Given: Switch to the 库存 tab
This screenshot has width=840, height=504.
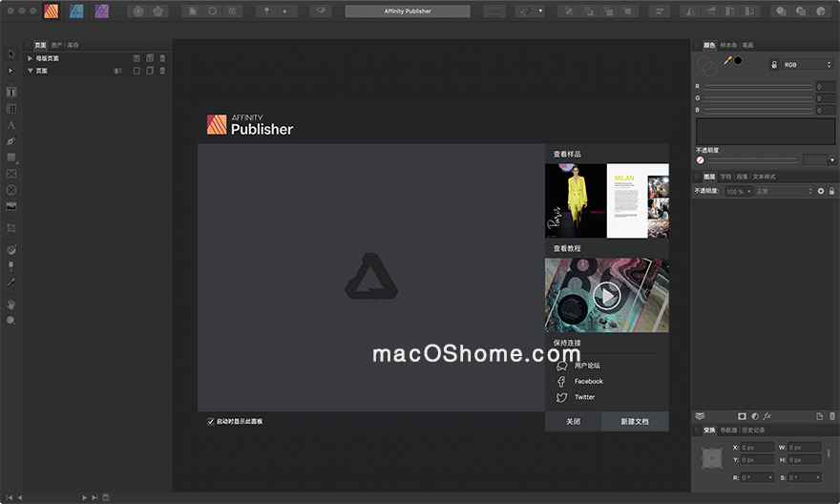Looking at the screenshot, I should coord(73,45).
